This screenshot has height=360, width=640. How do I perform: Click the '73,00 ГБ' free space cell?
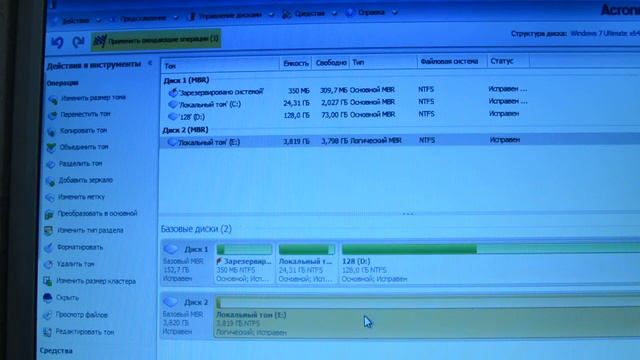coord(335,115)
